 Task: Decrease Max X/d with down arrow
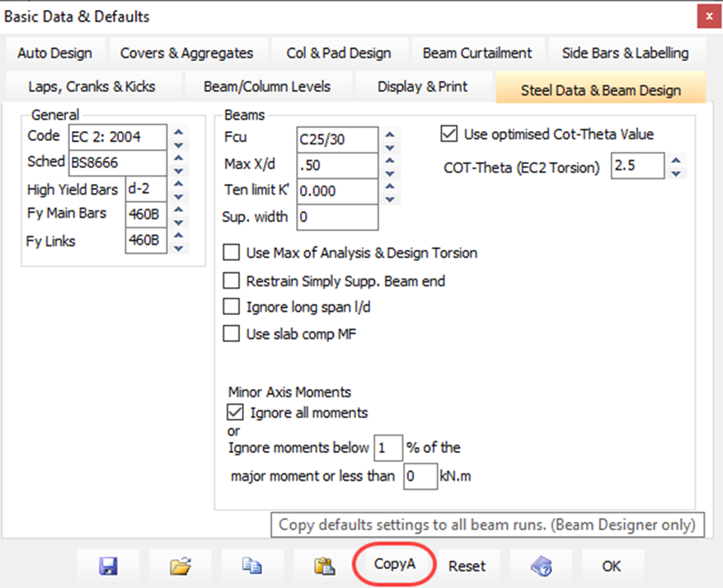(390, 174)
